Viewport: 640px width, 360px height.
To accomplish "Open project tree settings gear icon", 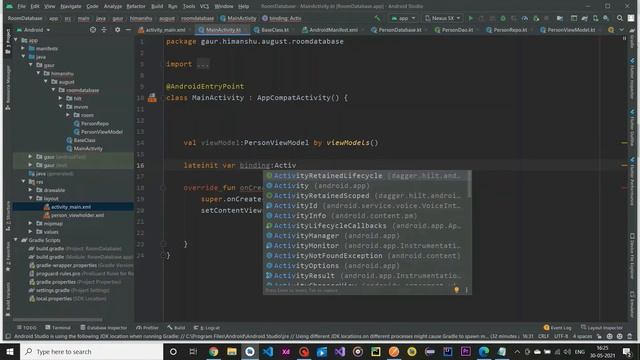I will [x=117, y=30].
